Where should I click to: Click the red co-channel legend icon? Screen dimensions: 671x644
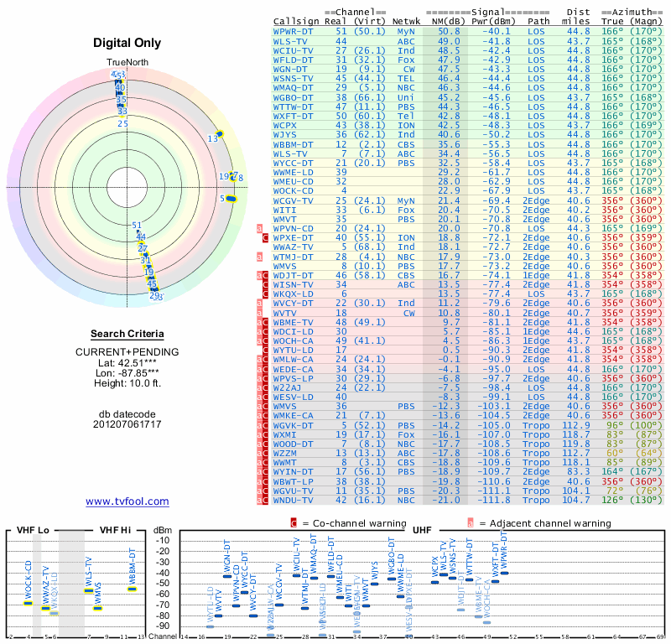294,523
